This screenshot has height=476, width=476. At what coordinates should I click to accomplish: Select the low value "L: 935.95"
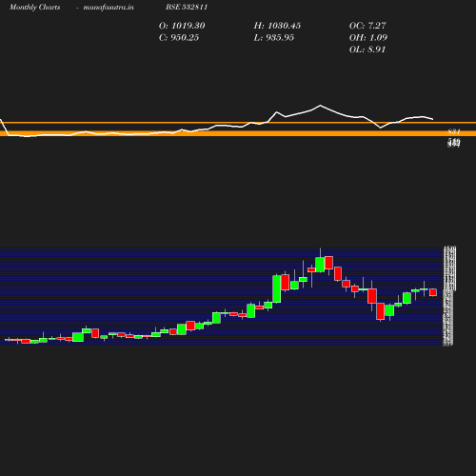click(274, 38)
